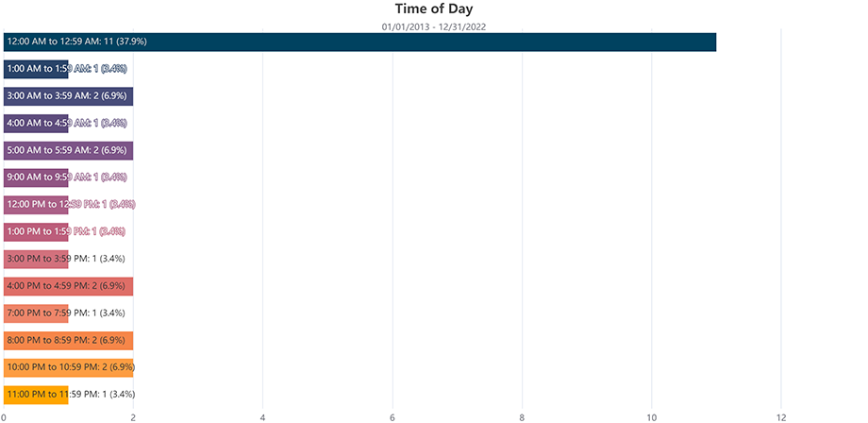868x423 pixels.
Task: Click the 10:00 PM to 10:59 PM bar
Action: pyautogui.click(x=68, y=367)
